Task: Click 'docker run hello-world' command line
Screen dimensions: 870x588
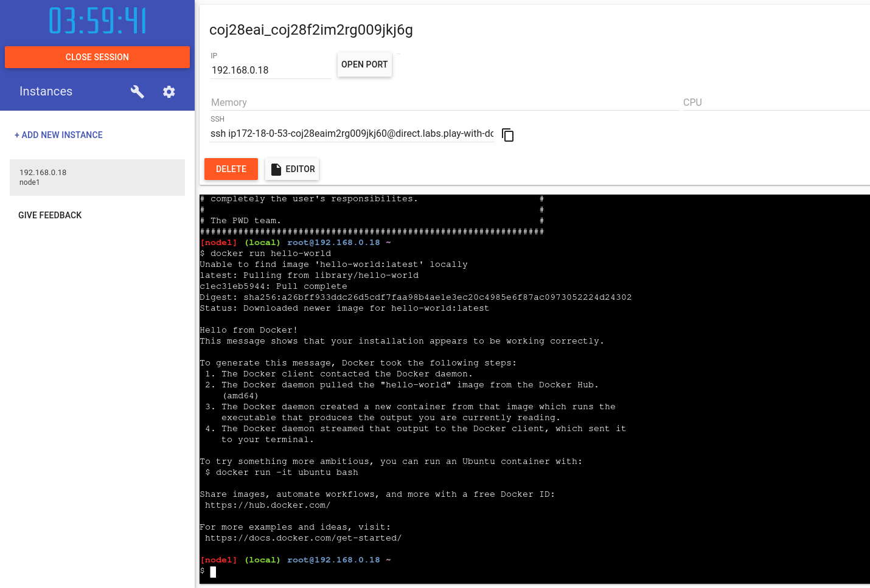Action: (x=266, y=254)
